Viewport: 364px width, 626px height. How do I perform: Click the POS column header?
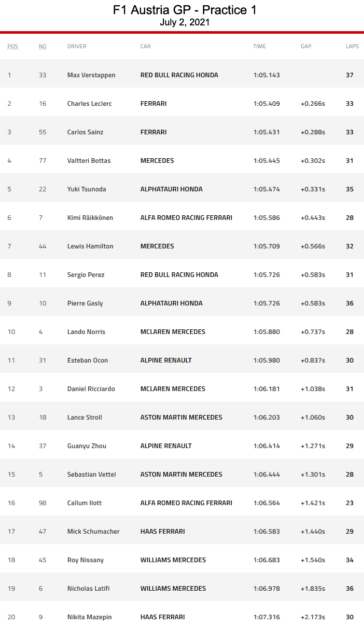12,46
